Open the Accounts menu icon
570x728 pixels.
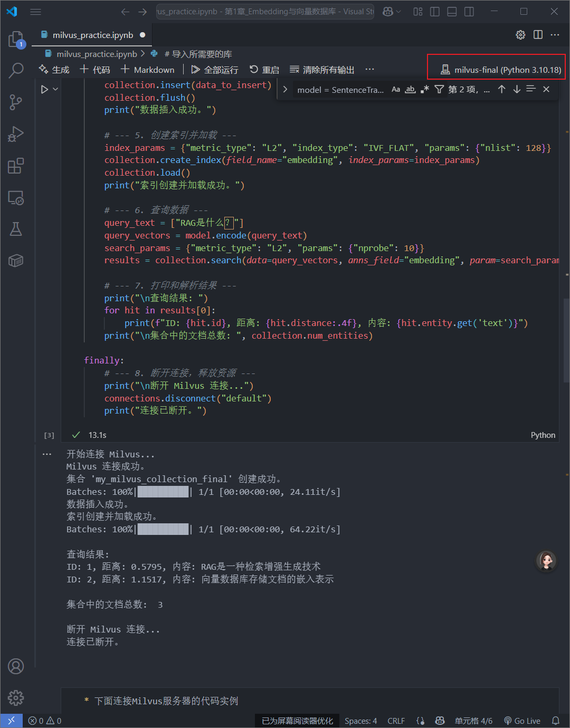(16, 666)
